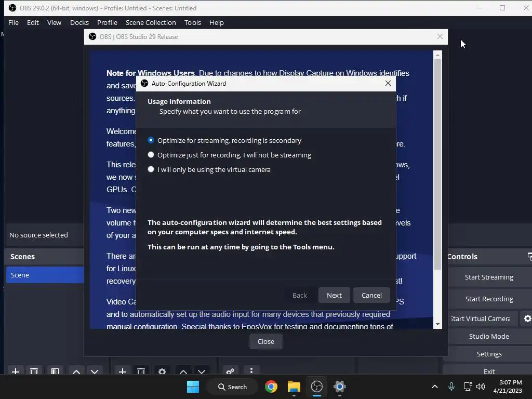Viewport: 532px width, 399px height.
Task: Open Settings from Controls panel
Action: 489,354
